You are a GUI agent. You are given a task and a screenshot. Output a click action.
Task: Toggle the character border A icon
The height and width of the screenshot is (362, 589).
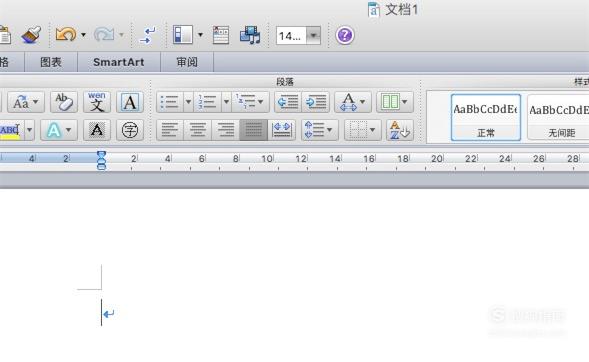130,102
